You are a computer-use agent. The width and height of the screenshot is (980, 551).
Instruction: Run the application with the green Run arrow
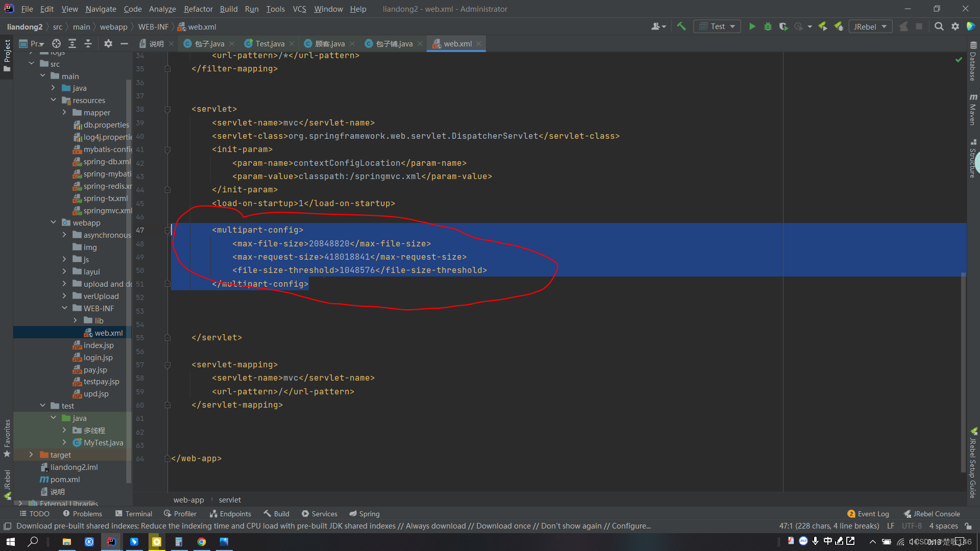752,26
